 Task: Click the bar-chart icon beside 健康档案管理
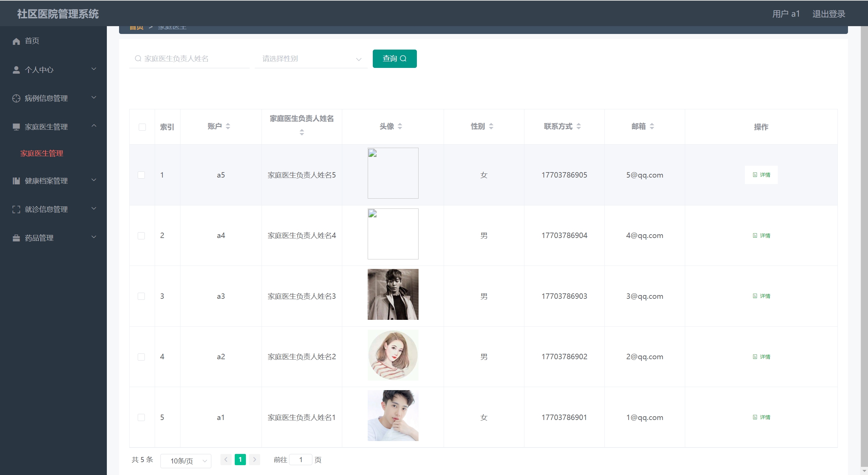click(x=16, y=181)
